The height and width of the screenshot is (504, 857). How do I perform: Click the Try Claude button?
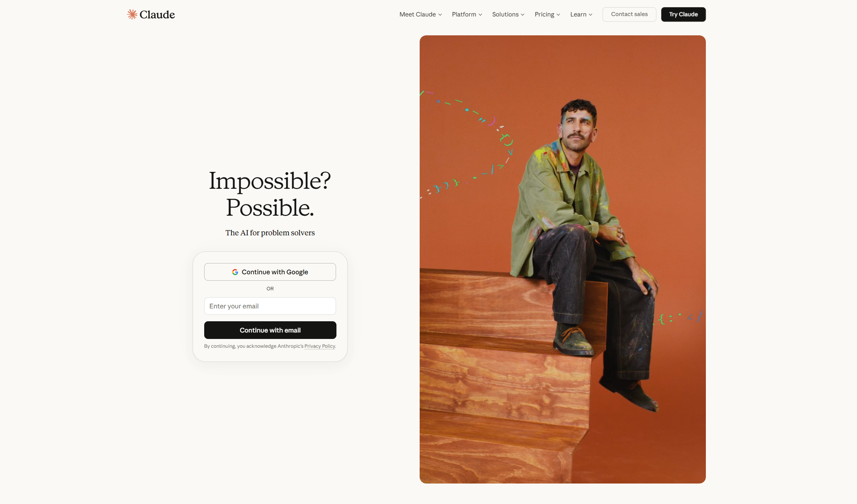coord(683,14)
